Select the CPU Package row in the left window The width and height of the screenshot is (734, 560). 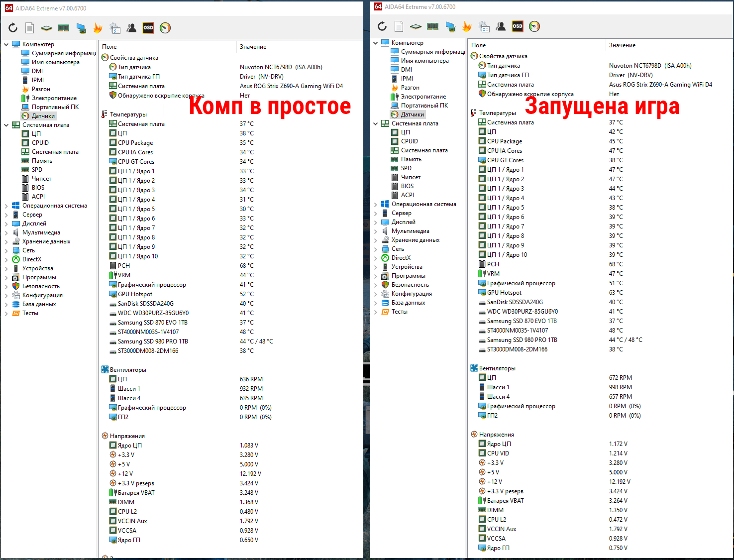pyautogui.click(x=231, y=143)
